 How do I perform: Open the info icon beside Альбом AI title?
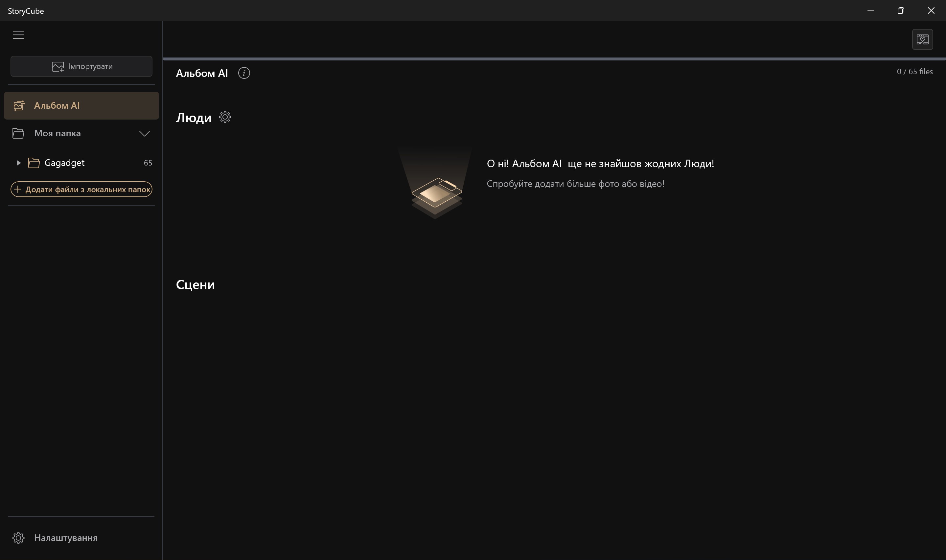pos(244,73)
